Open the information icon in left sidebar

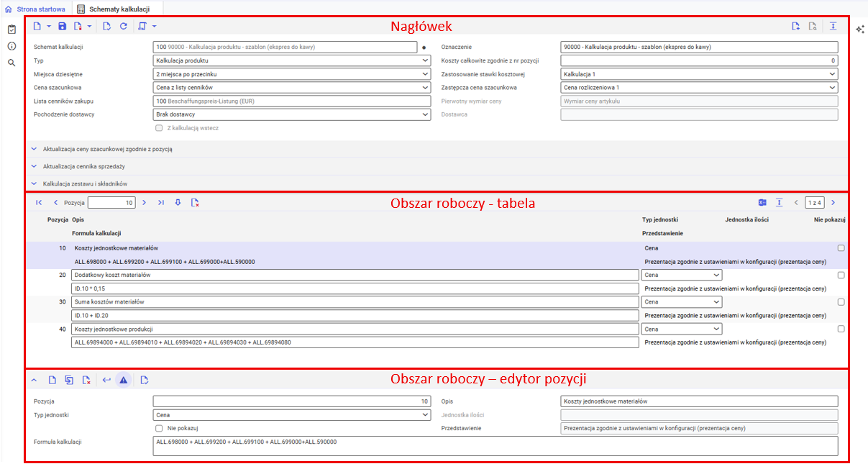(12, 46)
